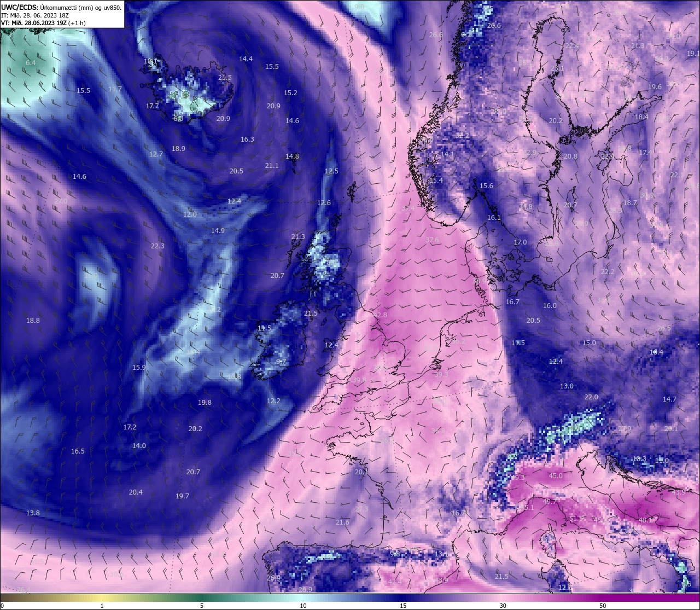This screenshot has height=610, width=700.
Task: Click the map value '13.8'
Action: coord(33,513)
